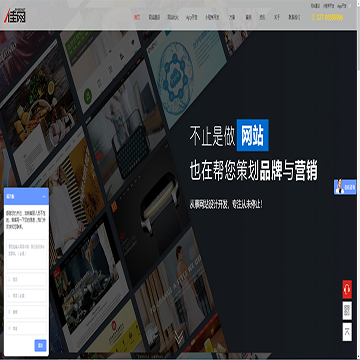
Task: Focus the 电话 phone field
Action: 26,296
